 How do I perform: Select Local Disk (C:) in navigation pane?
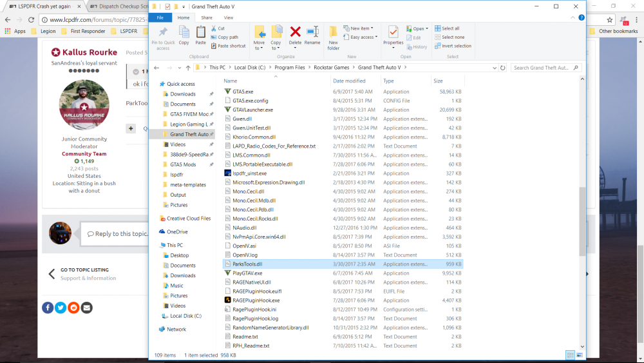click(185, 316)
